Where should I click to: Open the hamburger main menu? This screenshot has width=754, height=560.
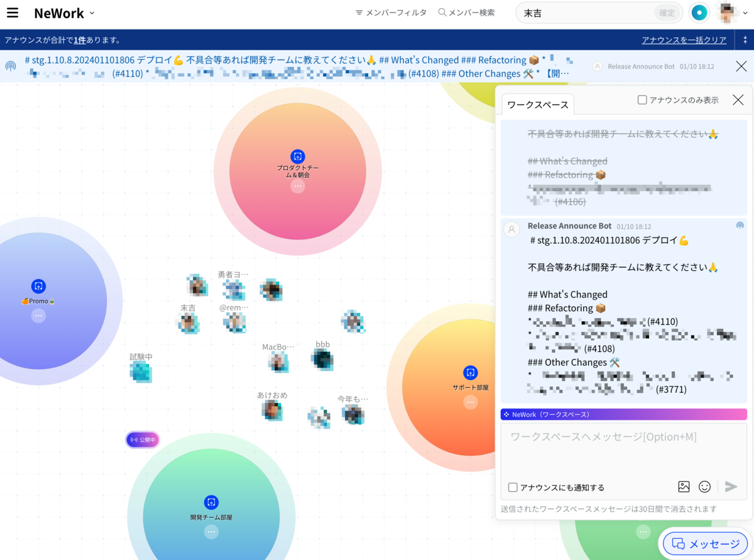tap(13, 13)
